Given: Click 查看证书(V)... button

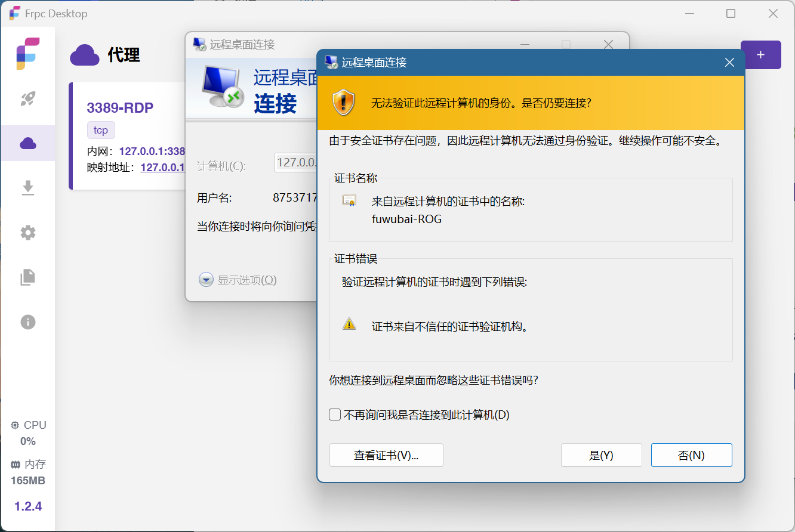Looking at the screenshot, I should pos(386,455).
